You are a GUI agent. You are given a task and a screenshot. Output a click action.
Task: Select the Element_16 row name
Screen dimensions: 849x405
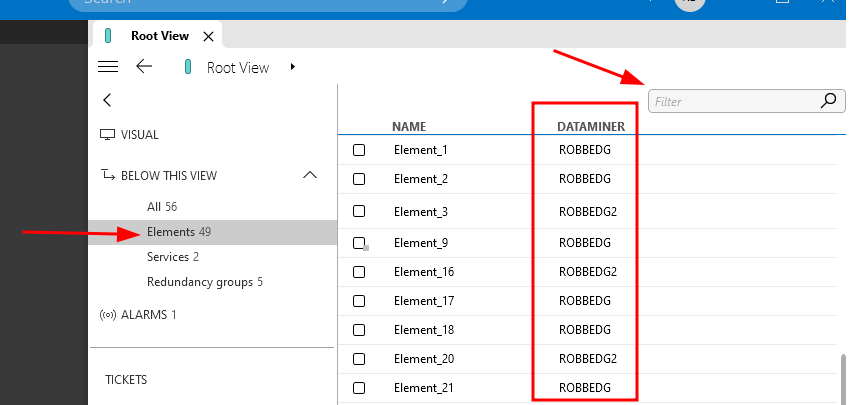(x=424, y=271)
